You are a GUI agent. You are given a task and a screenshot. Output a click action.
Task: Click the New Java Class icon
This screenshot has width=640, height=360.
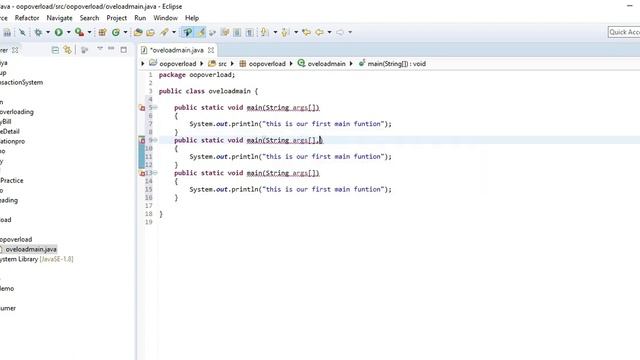[x=116, y=32]
